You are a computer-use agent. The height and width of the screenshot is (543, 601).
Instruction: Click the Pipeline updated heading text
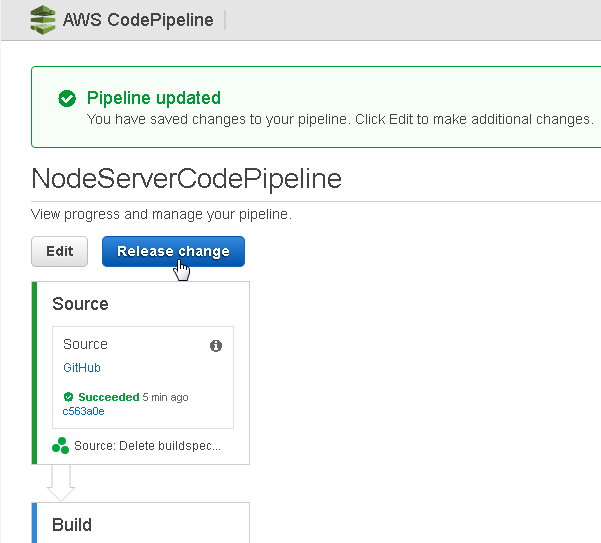tap(154, 98)
